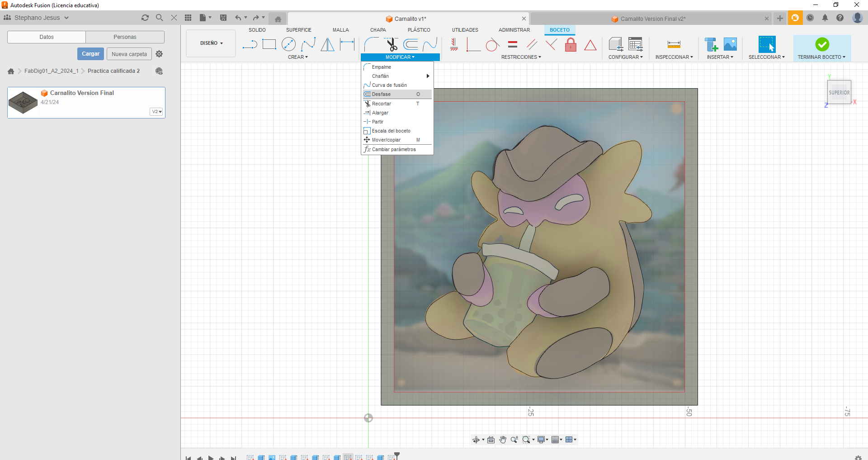Apply the Parallel constraint
Image resolution: width=868 pixels, height=460 pixels.
532,44
